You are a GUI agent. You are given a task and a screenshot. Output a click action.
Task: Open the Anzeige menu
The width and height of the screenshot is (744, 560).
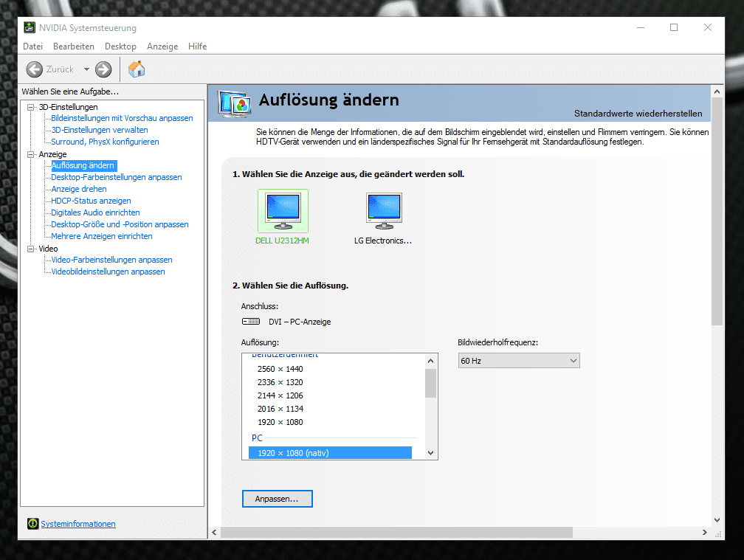162,46
